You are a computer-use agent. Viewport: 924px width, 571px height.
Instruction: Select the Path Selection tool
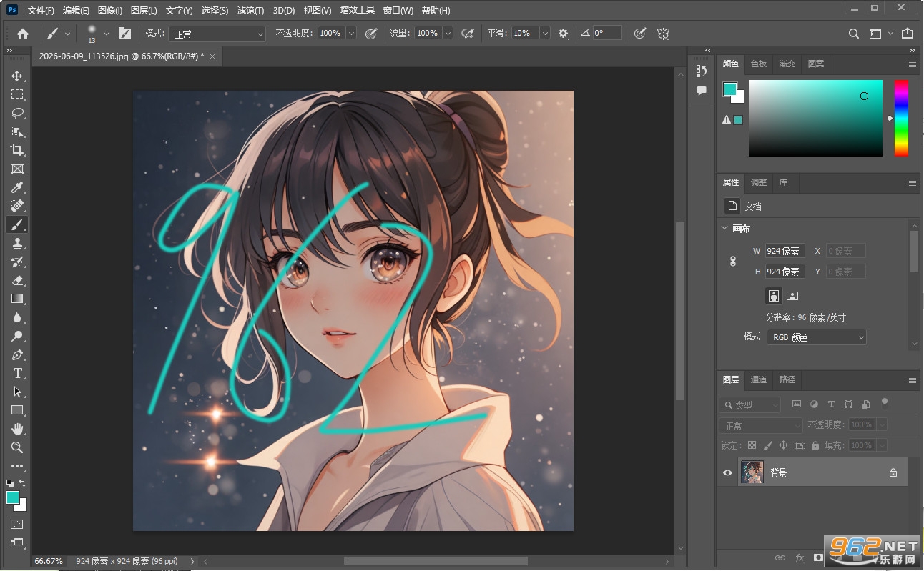17,392
